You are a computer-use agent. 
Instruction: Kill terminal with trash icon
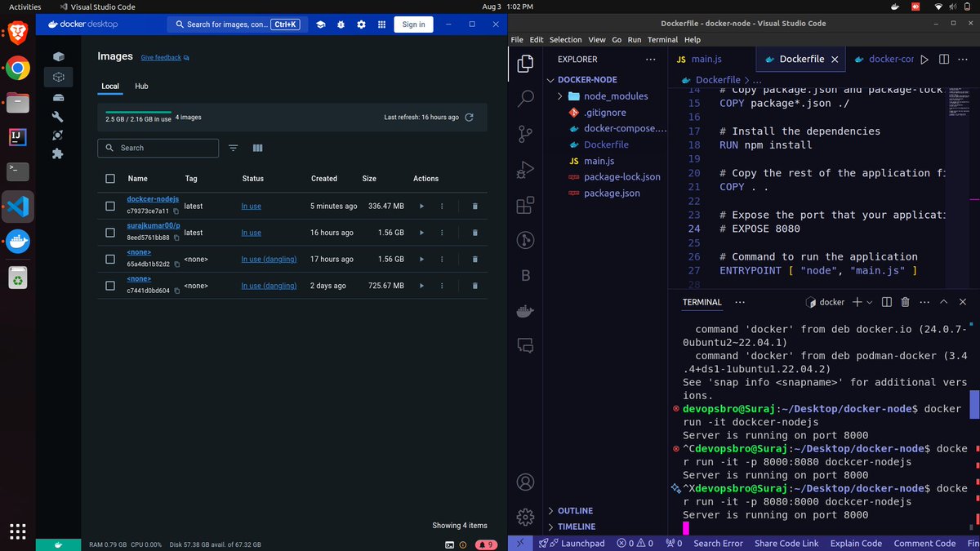pos(905,302)
